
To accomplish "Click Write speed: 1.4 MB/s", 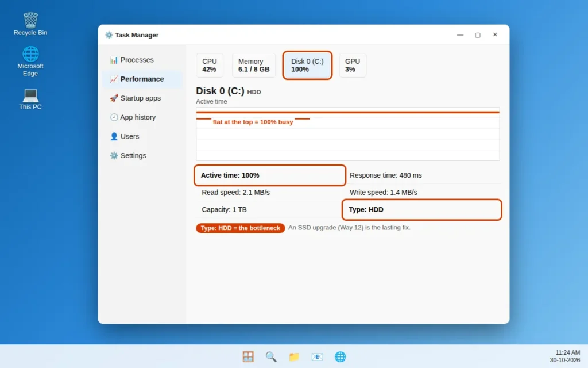I will point(383,192).
